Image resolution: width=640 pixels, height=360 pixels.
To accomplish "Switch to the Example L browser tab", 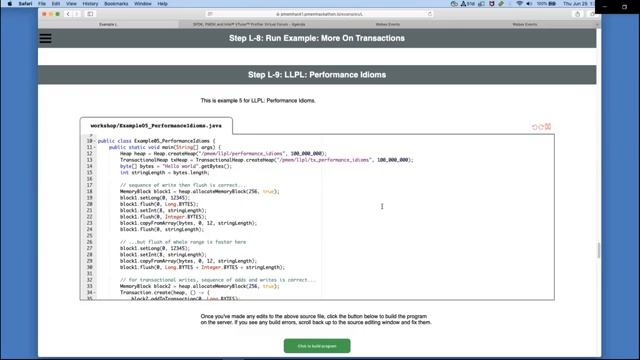I will pyautogui.click(x=108, y=24).
